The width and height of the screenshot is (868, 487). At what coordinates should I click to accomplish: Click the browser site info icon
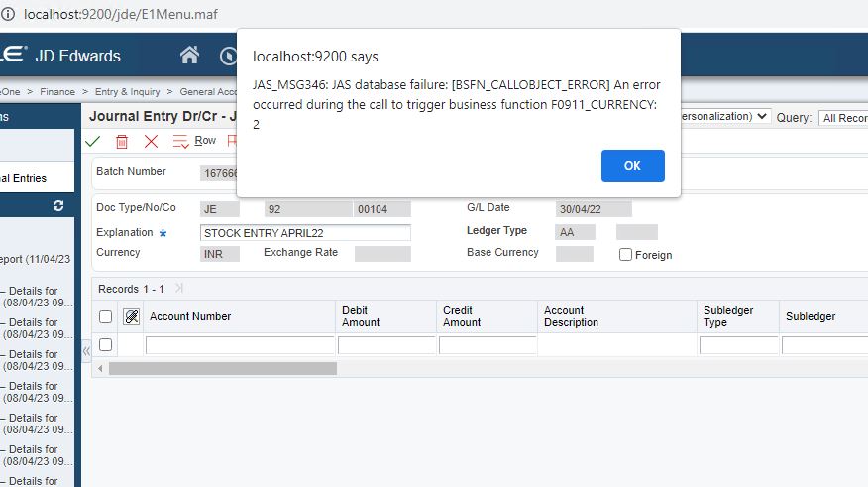tap(8, 14)
